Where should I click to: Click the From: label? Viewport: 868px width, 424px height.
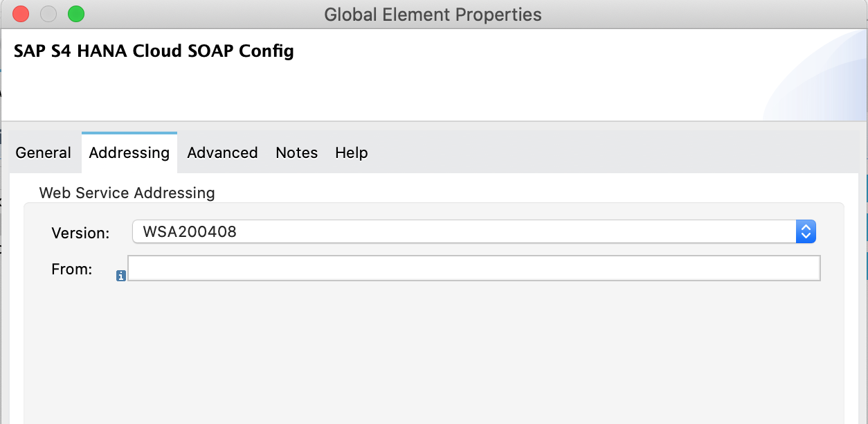click(72, 270)
